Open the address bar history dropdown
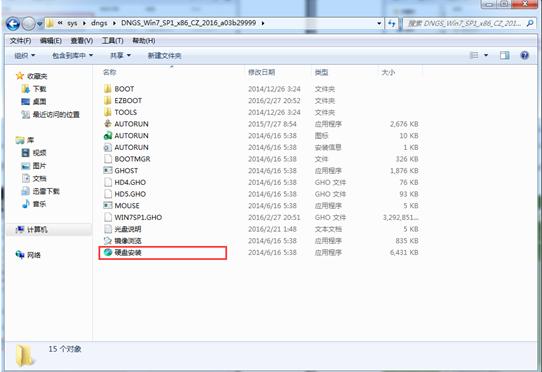Image resolution: width=542 pixels, height=372 pixels. 379,24
